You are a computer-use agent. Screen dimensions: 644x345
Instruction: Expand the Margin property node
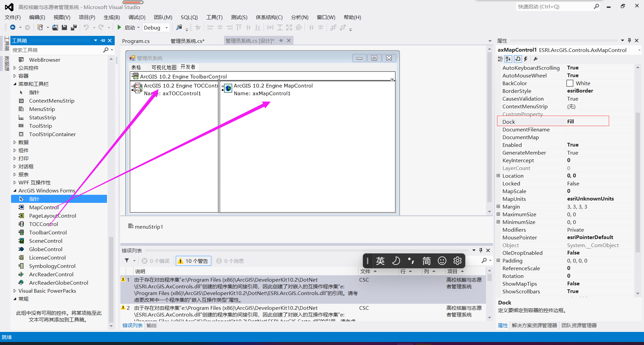[x=498, y=207]
